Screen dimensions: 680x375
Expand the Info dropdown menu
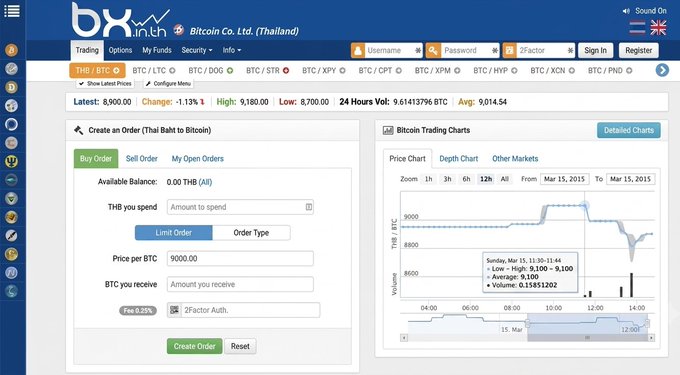pos(232,50)
